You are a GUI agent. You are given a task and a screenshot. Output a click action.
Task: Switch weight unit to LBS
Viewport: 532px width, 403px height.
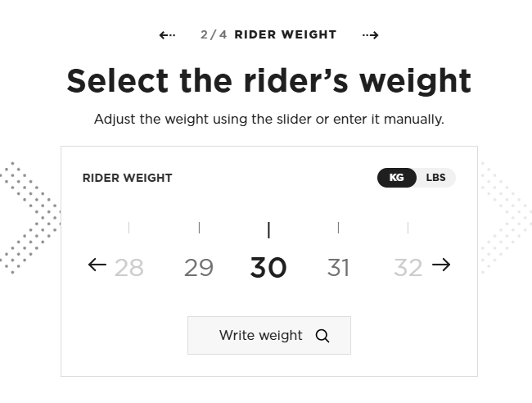(x=435, y=178)
